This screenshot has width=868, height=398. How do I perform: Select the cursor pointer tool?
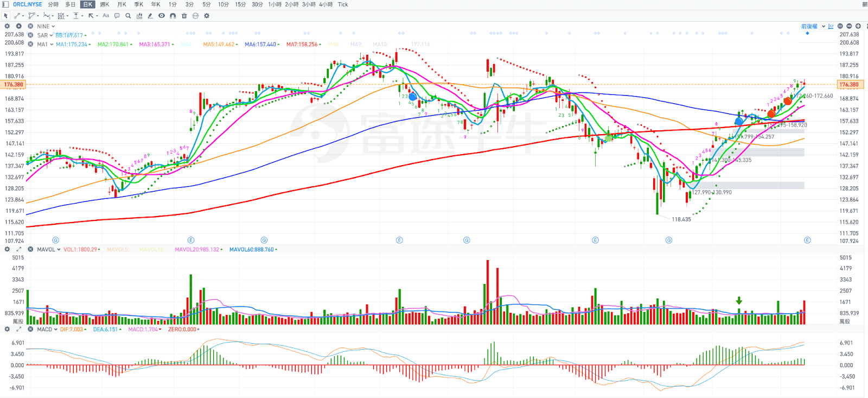pos(5,16)
